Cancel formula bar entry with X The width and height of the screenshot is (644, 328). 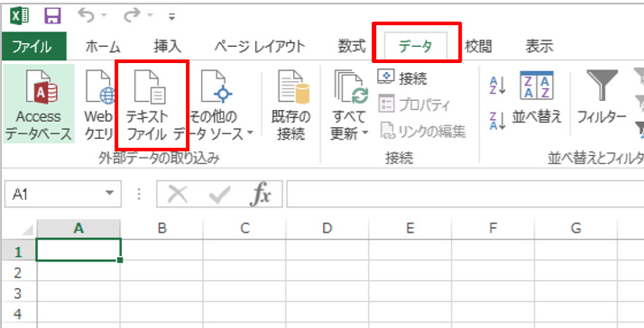coord(179,194)
